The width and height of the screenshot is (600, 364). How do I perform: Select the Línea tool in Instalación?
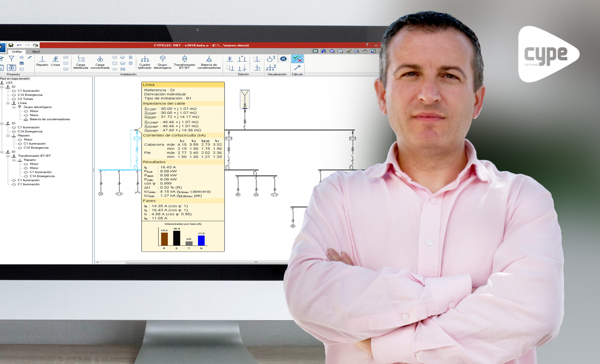click(x=56, y=61)
